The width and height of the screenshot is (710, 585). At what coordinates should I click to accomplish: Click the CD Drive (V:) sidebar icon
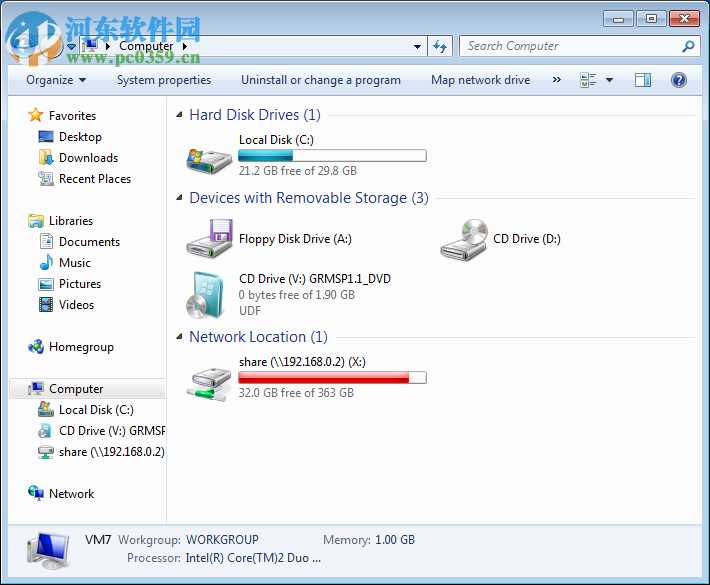(45, 431)
